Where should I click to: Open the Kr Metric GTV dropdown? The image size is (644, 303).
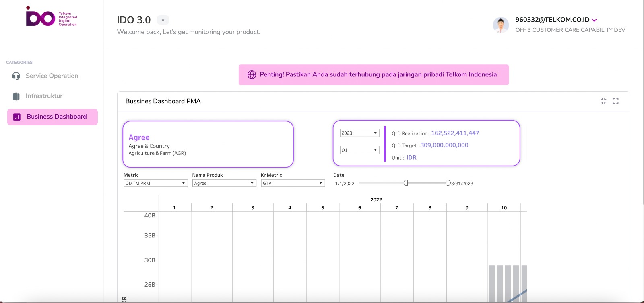(x=293, y=183)
